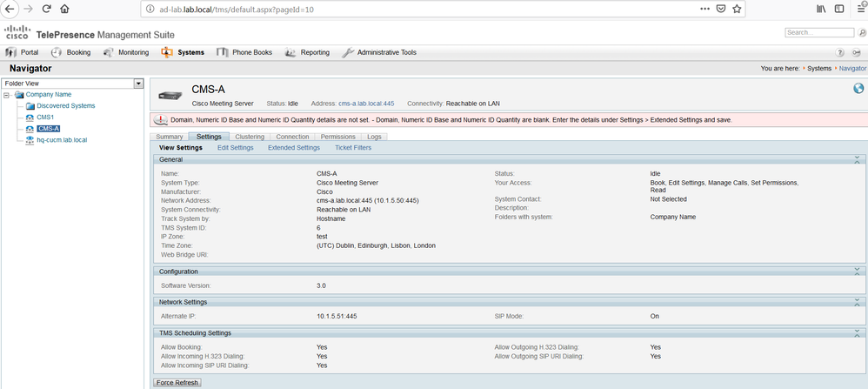Collapse the Company Name tree node
The image size is (868, 389).
[x=7, y=95]
